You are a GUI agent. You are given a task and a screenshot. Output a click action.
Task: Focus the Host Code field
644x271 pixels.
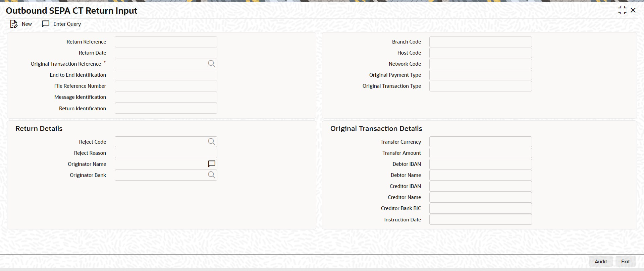tap(481, 53)
